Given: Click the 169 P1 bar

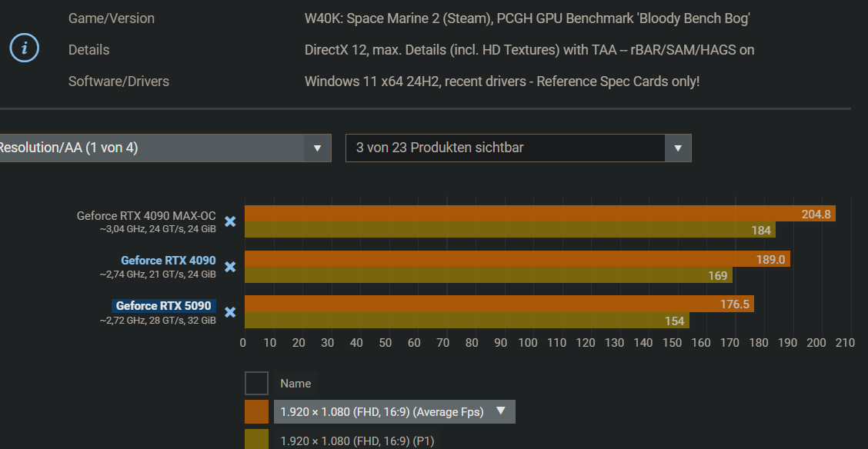Looking at the screenshot, I should (x=488, y=275).
